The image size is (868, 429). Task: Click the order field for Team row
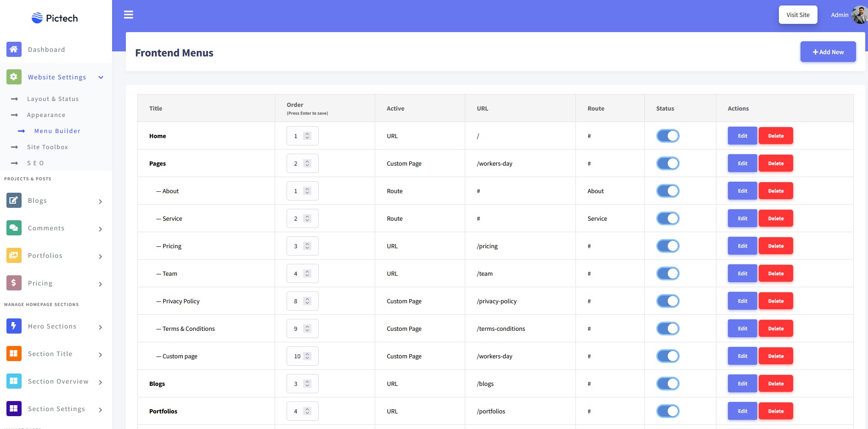pyautogui.click(x=303, y=273)
